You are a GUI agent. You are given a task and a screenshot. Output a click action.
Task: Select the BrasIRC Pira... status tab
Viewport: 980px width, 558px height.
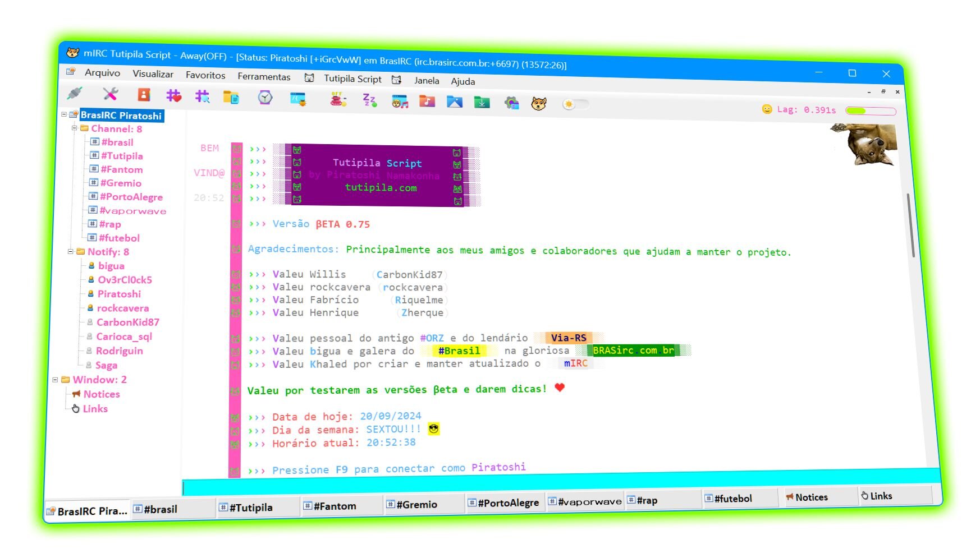(x=88, y=511)
